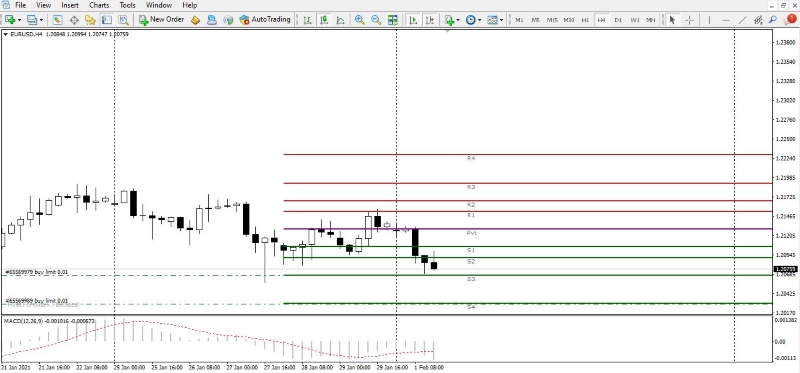Select the M15 timeframe
The height and width of the screenshot is (373, 800).
552,20
